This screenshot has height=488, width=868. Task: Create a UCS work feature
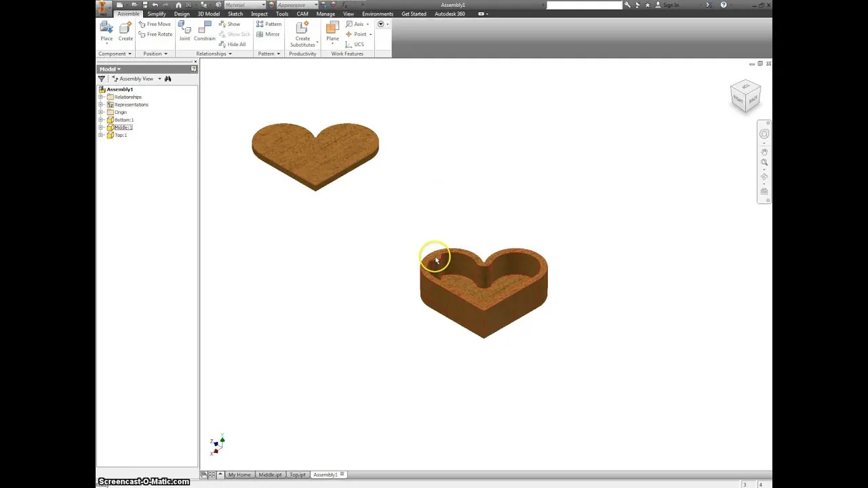[355, 44]
